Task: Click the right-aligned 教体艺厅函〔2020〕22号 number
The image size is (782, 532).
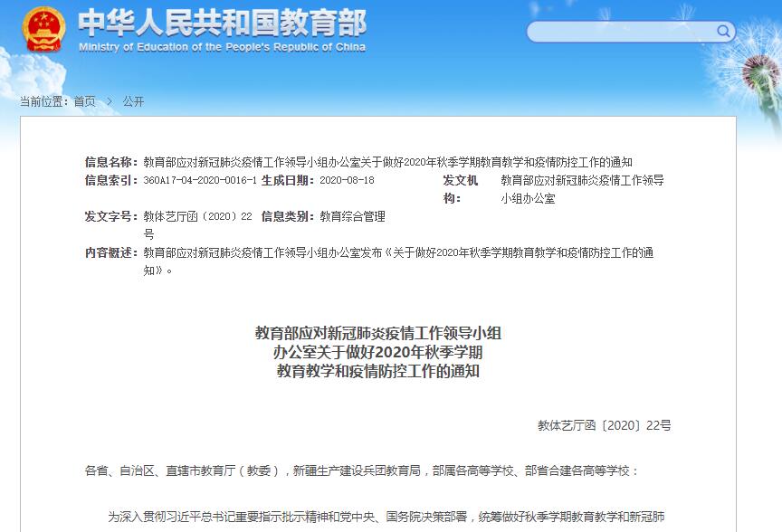Action: (x=604, y=424)
